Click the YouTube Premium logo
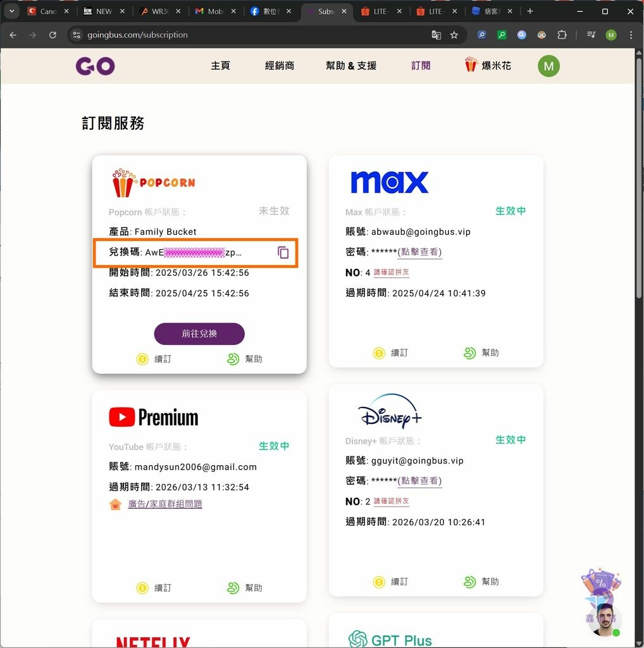Image resolution: width=644 pixels, height=648 pixels. coord(154,418)
